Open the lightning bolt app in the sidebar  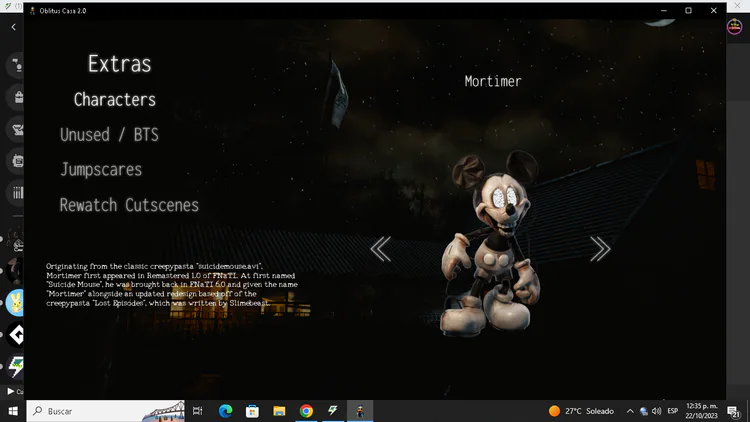16,367
